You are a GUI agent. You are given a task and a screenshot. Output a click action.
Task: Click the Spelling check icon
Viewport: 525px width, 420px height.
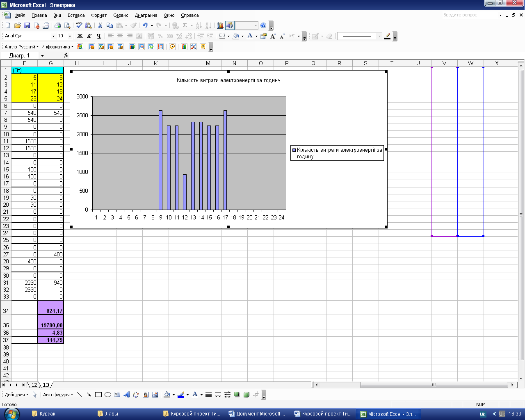[79, 25]
